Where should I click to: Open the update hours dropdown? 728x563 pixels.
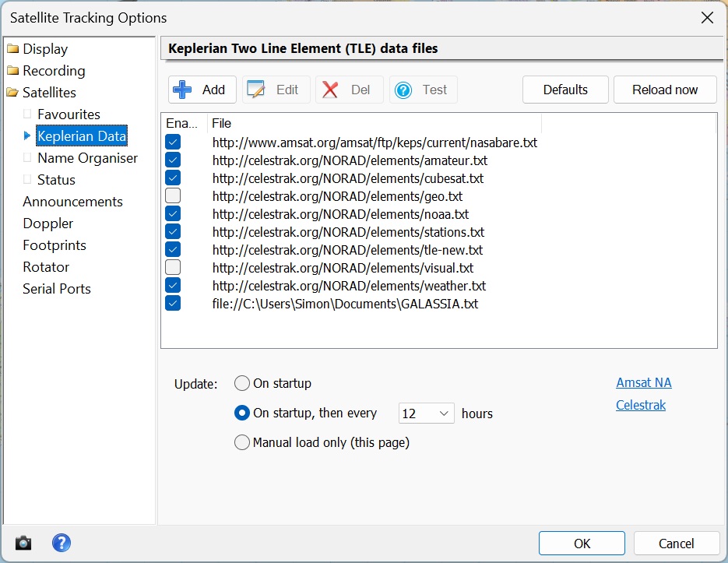click(426, 413)
